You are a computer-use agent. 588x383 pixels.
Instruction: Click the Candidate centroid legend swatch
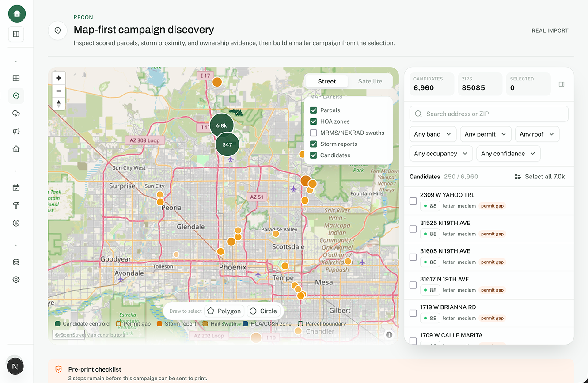(x=57, y=324)
